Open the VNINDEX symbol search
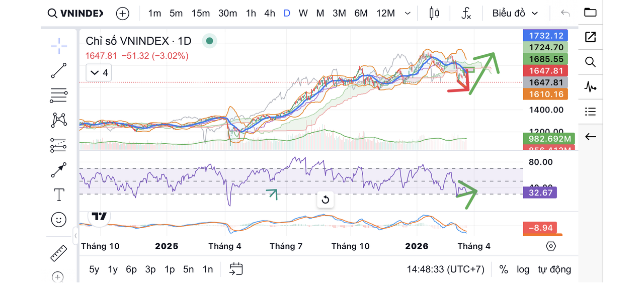 (75, 13)
